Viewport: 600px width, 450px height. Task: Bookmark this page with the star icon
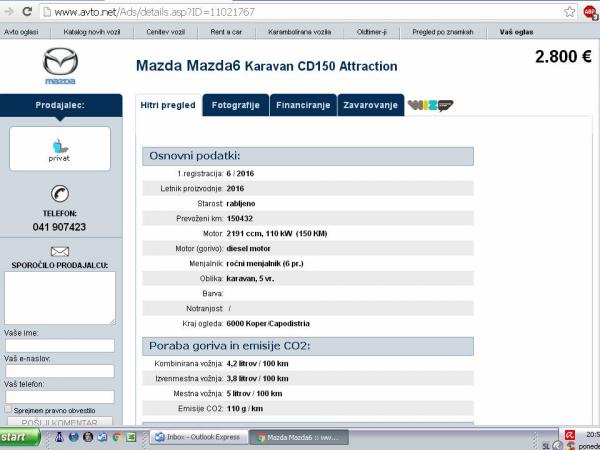[x=569, y=12]
